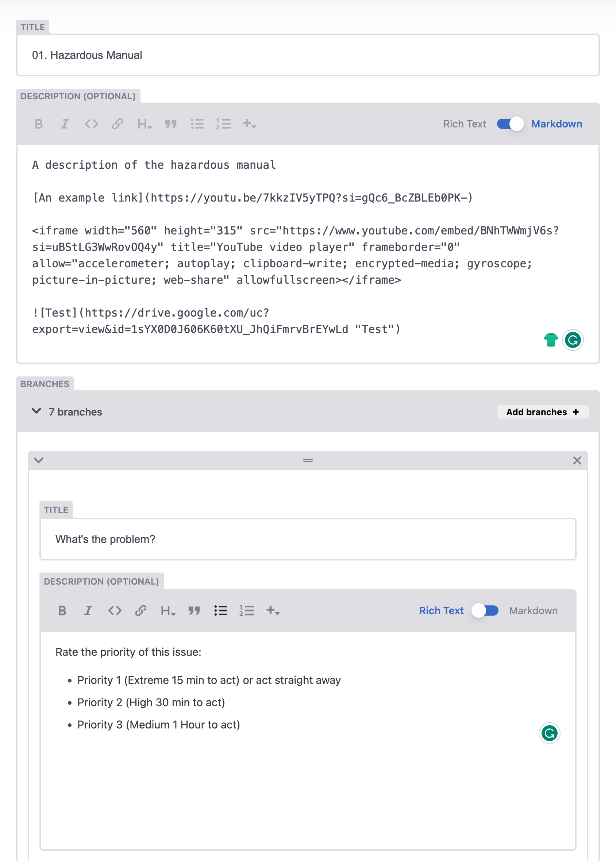Open heading dropdown in branch toolbar

click(x=168, y=611)
